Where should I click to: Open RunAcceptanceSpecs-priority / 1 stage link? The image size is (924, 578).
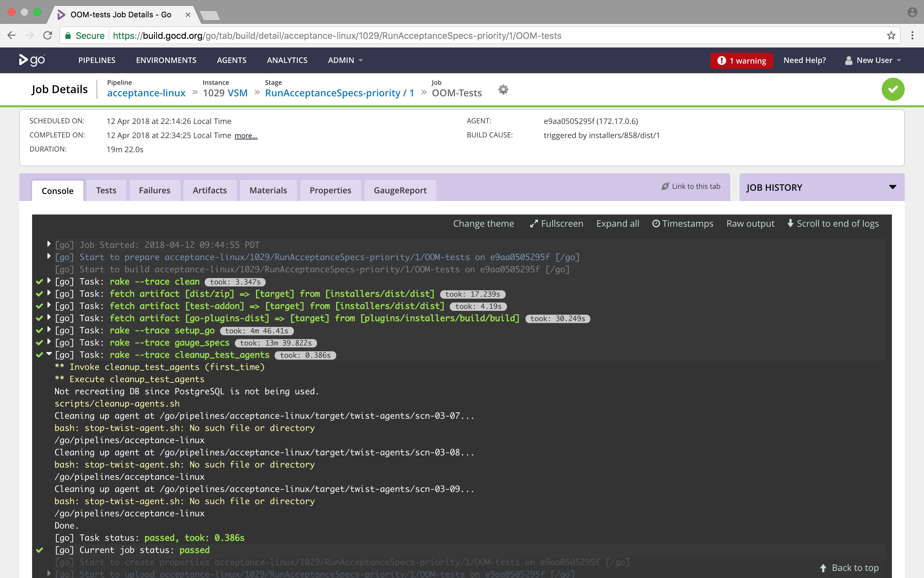pos(339,93)
